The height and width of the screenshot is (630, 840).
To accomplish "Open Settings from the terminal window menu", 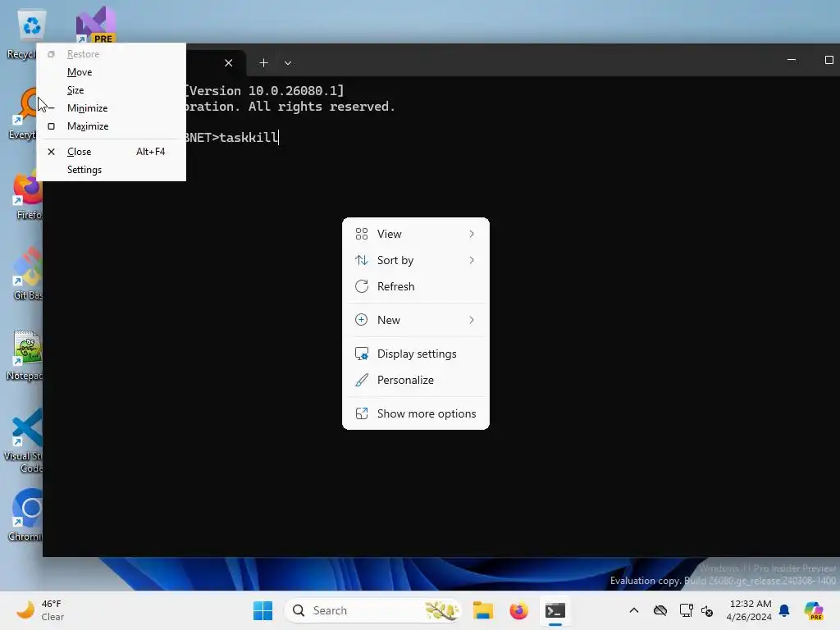I will coord(111,170).
